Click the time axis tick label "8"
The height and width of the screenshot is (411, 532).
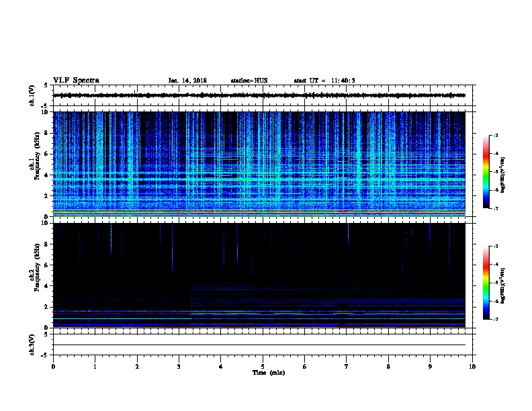pos(388,367)
